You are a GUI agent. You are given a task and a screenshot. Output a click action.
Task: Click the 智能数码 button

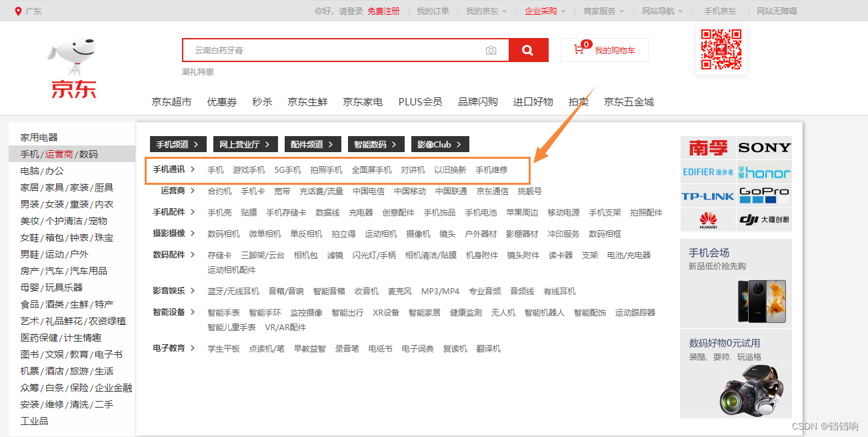(376, 144)
